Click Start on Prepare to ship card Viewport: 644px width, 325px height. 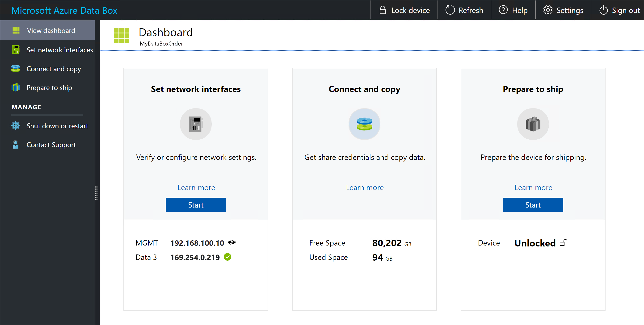click(533, 204)
